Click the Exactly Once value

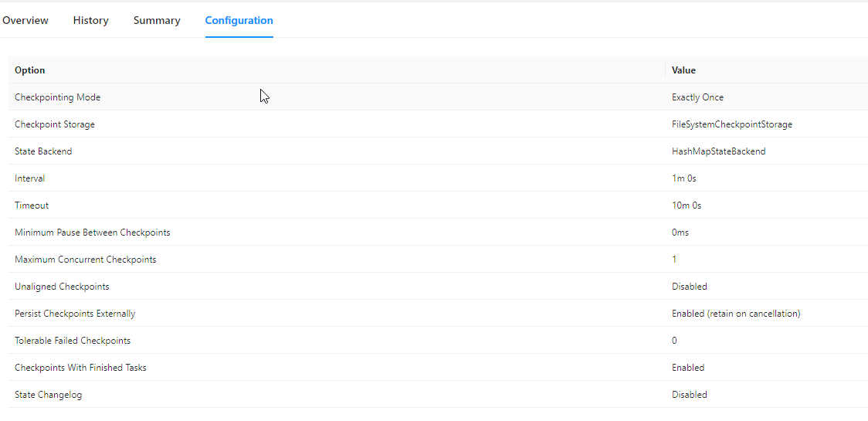coord(697,97)
